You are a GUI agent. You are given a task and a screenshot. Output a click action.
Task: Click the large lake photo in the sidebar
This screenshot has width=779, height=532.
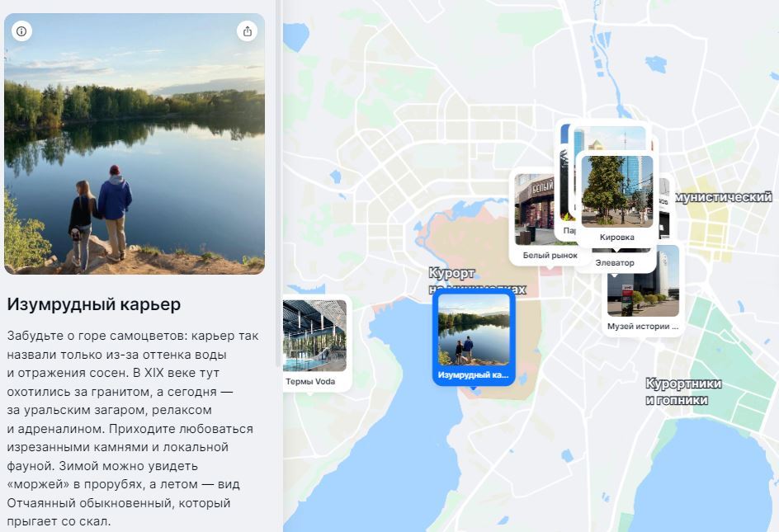click(x=135, y=144)
